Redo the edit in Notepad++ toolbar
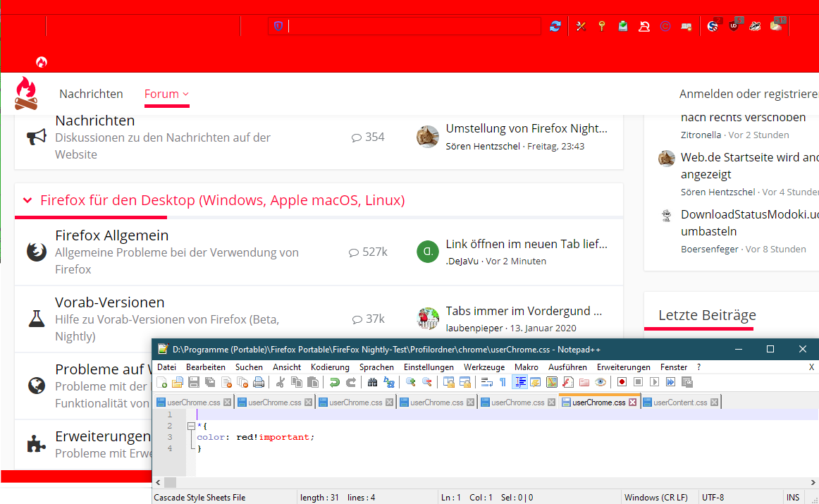The width and height of the screenshot is (819, 504). pyautogui.click(x=351, y=382)
